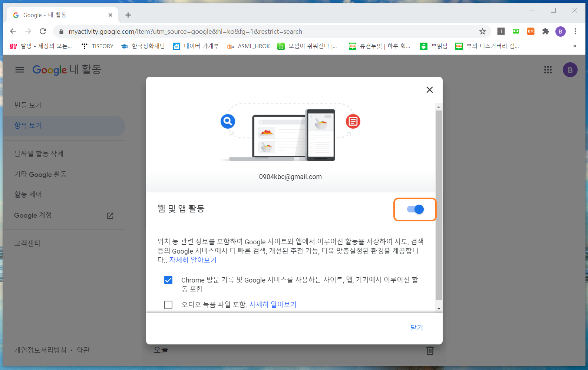
Task: Reload the page
Action: [43, 32]
